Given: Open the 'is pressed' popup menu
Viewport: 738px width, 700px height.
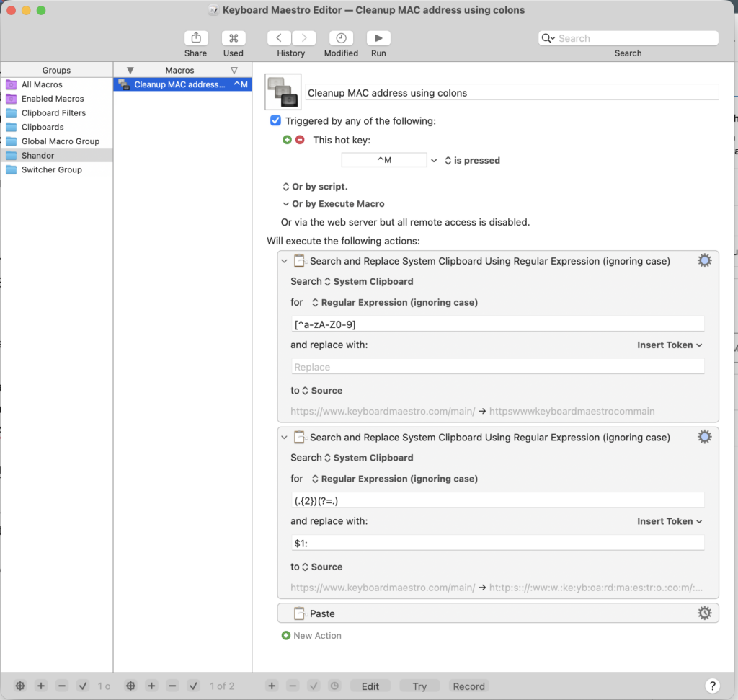Looking at the screenshot, I should coord(471,161).
